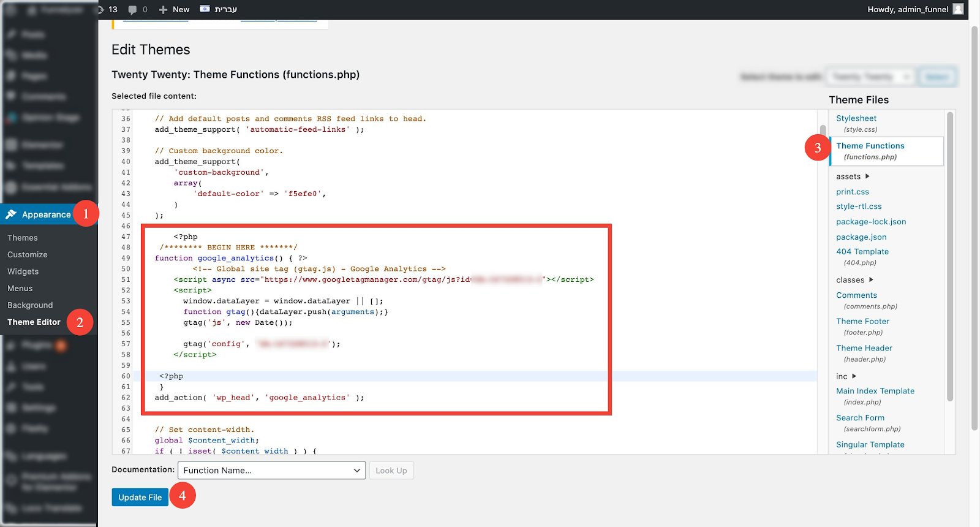The height and width of the screenshot is (527, 980).
Task: Click the 'default-color' => 'f5efe0' line
Action: coord(260,194)
